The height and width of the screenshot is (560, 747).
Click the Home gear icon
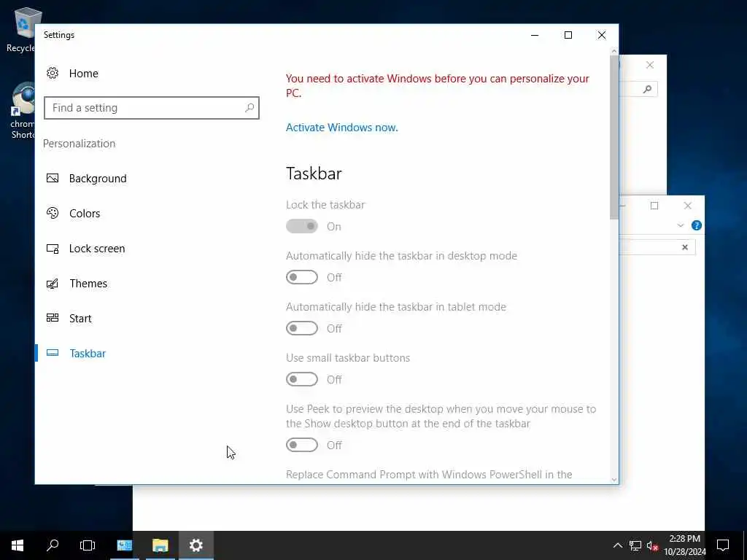click(x=53, y=73)
